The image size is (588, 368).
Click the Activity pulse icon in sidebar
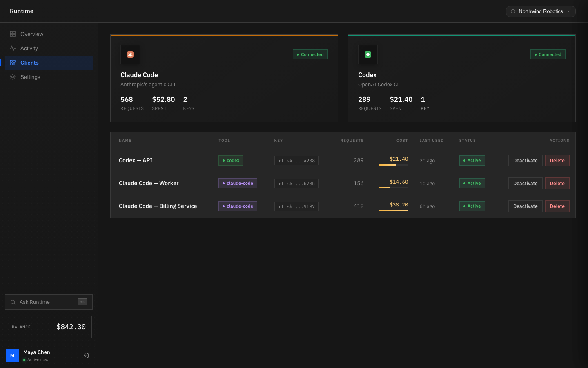(x=13, y=48)
